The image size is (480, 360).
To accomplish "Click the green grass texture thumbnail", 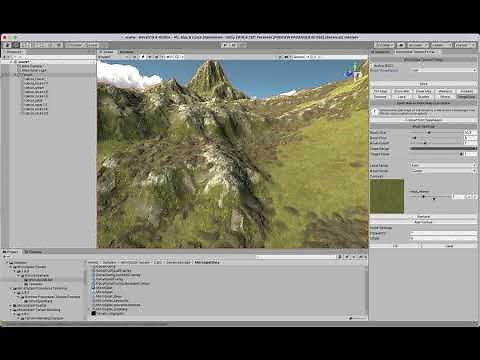I will point(387,196).
